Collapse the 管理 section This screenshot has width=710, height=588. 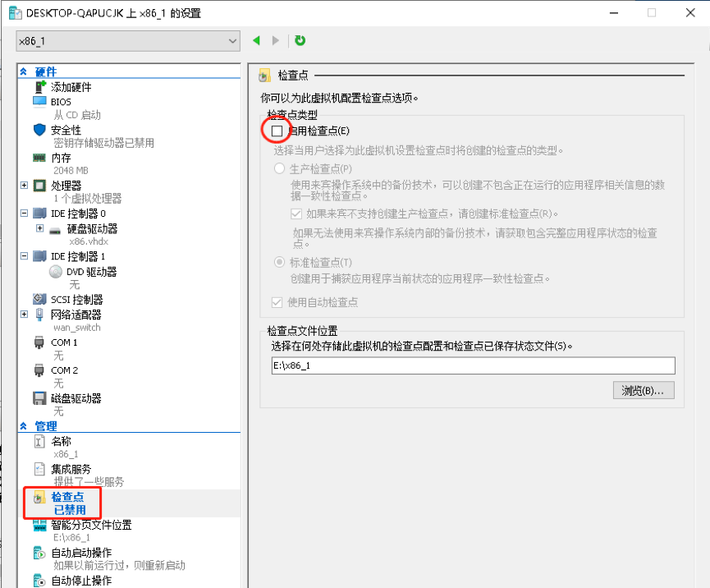[24, 426]
